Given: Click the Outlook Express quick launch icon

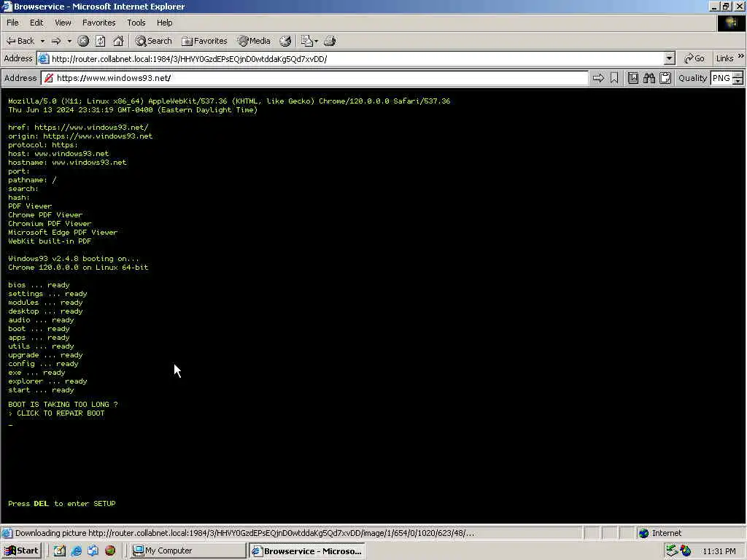Looking at the screenshot, I should click(93, 551).
